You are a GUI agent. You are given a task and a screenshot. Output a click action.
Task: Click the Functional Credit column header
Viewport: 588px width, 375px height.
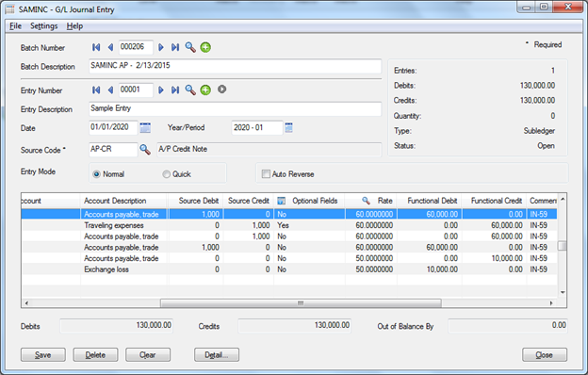click(495, 201)
